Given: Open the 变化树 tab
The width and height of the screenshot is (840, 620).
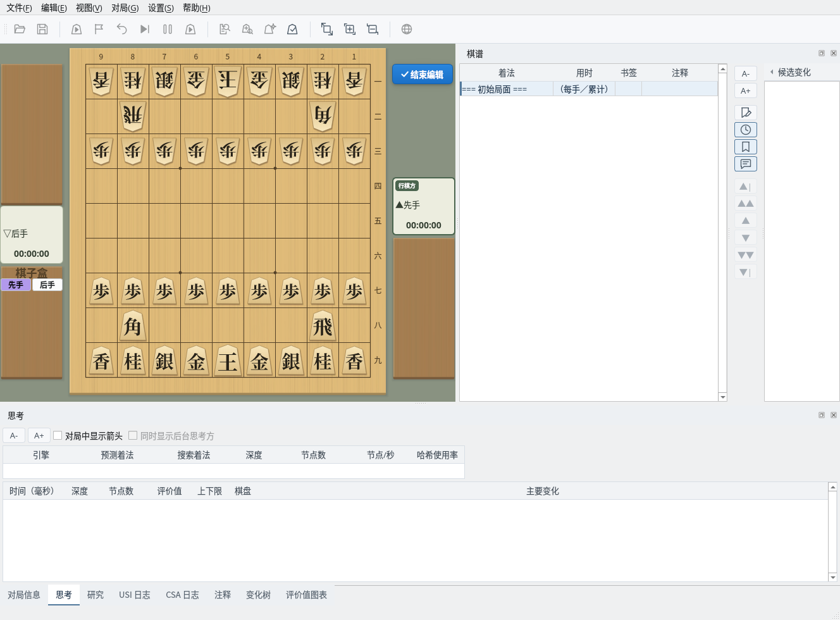Looking at the screenshot, I should [258, 595].
